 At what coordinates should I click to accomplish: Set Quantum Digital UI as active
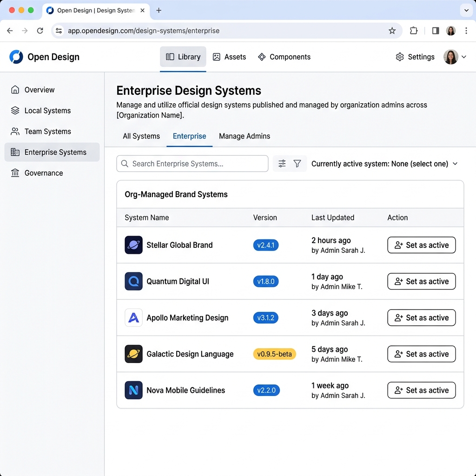(x=421, y=281)
